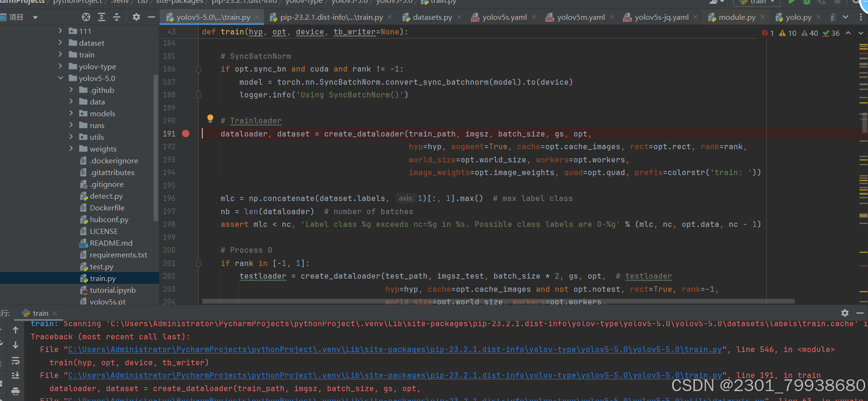The image size is (868, 401).
Task: Open the project view dropdown arrow
Action: point(35,17)
